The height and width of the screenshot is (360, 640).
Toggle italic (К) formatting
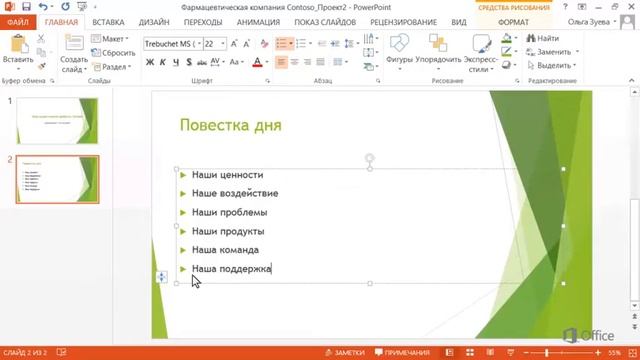[x=162, y=62]
